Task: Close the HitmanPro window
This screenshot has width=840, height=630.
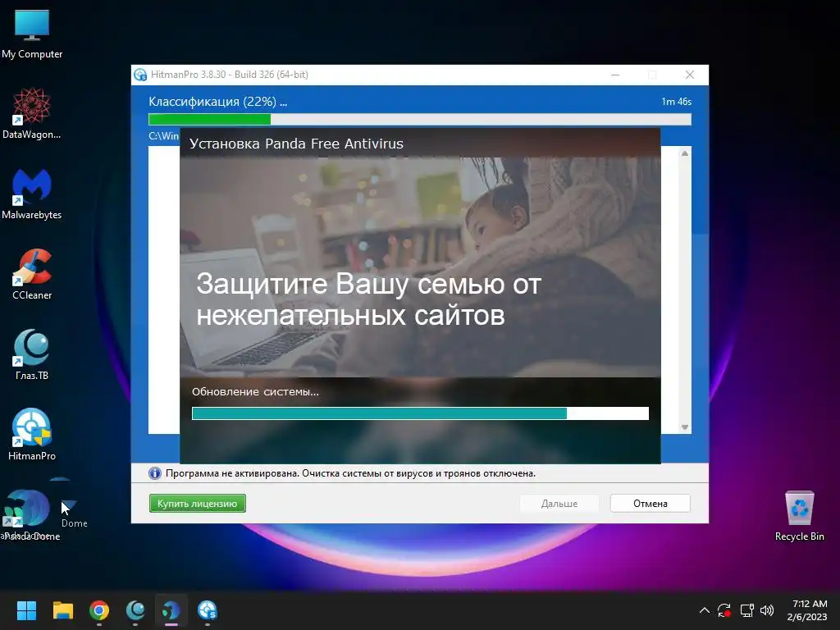Action: (x=690, y=75)
